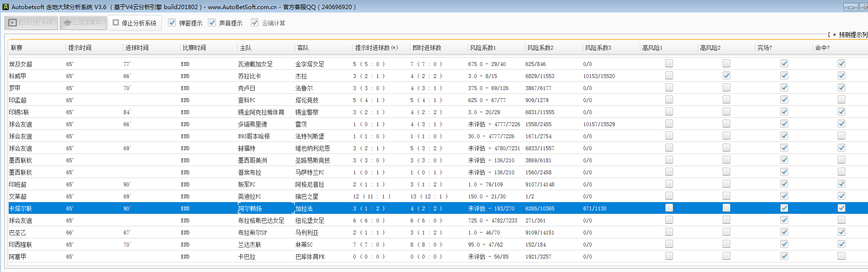The width and height of the screenshot is (868, 272).
Task: Tick the 命中? box for 印孟超 row
Action: click(x=842, y=100)
